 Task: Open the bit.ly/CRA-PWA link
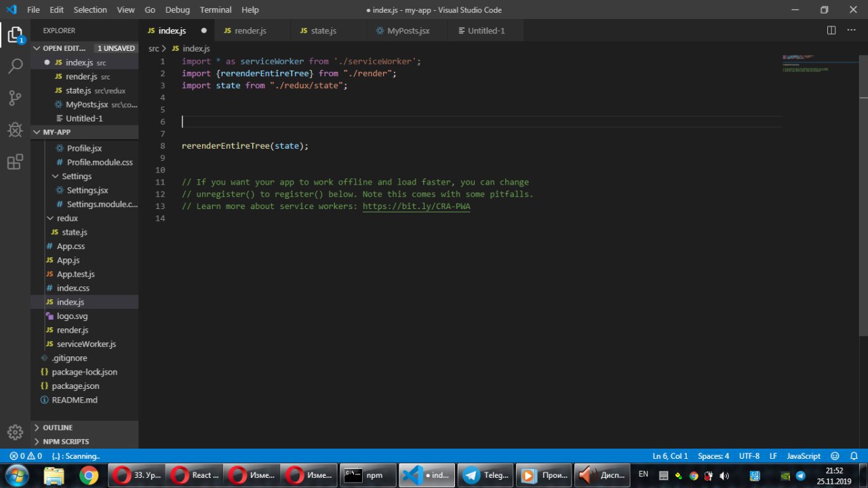pyautogui.click(x=416, y=206)
